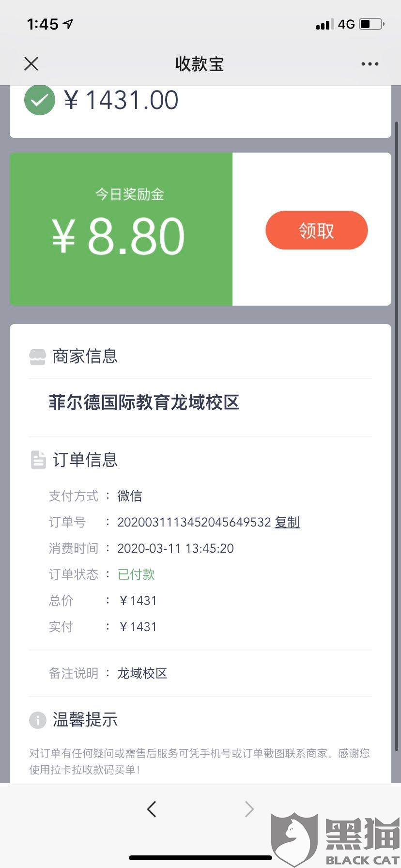The width and height of the screenshot is (401, 868).
Task: Tap the right-side scrollbar
Action: (397, 291)
